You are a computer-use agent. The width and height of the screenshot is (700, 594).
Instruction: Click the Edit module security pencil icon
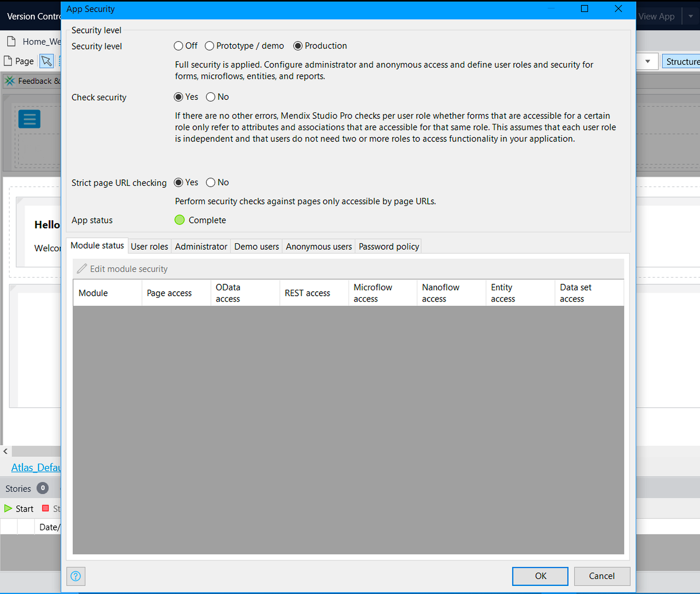pos(81,268)
